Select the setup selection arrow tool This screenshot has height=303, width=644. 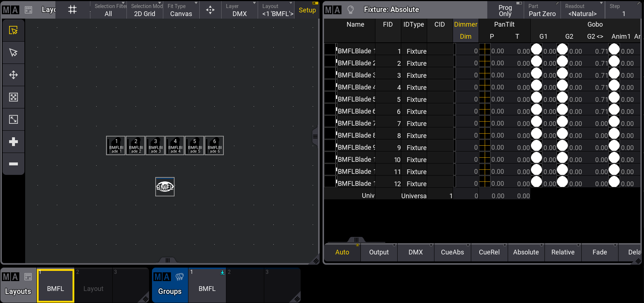pyautogui.click(x=13, y=30)
